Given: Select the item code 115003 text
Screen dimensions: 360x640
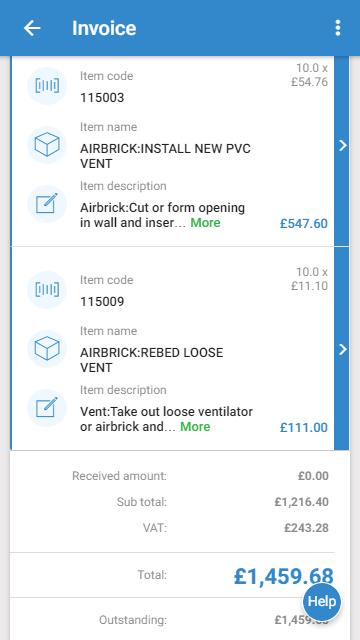Looking at the screenshot, I should 102,98.
